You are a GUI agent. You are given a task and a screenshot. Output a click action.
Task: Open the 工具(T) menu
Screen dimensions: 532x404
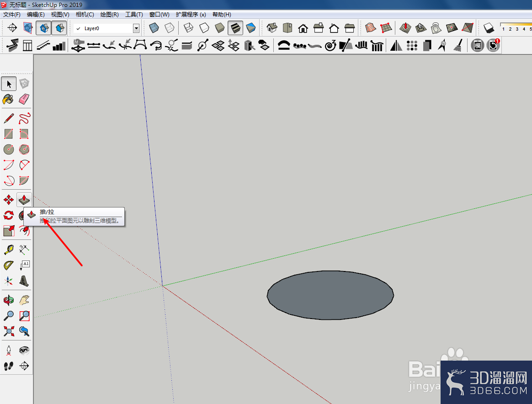[x=134, y=15]
